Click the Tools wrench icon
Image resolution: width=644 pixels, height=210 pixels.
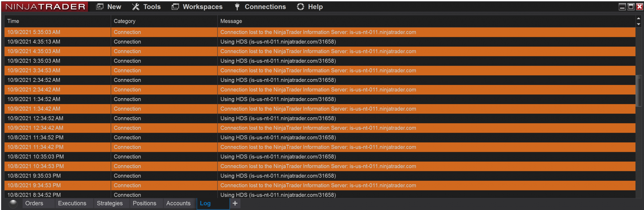pos(136,7)
